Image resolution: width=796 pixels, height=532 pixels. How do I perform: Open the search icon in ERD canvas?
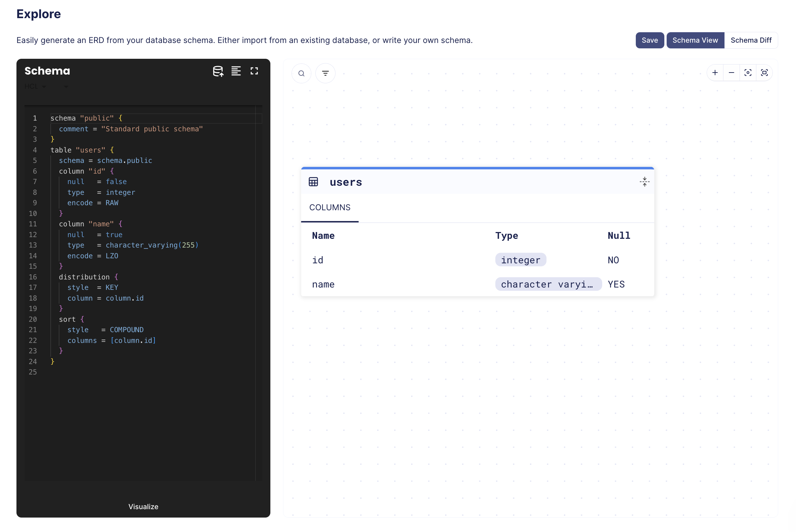pos(301,73)
